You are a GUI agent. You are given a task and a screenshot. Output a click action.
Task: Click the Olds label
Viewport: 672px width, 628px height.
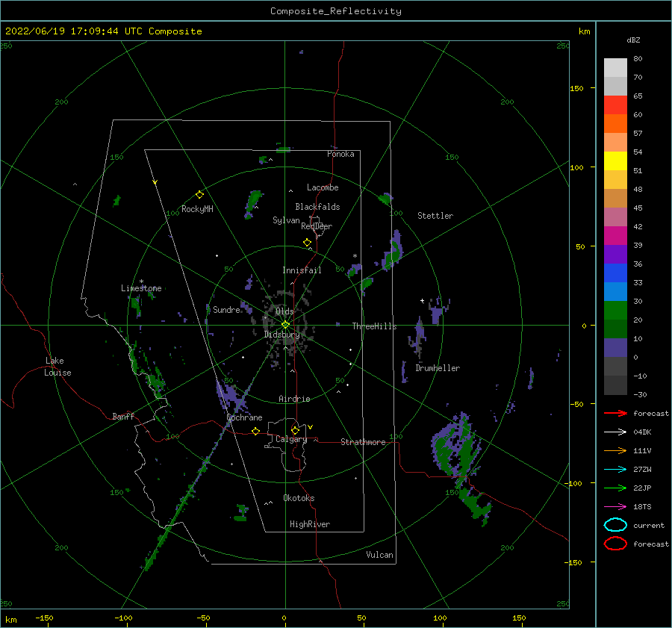click(284, 311)
